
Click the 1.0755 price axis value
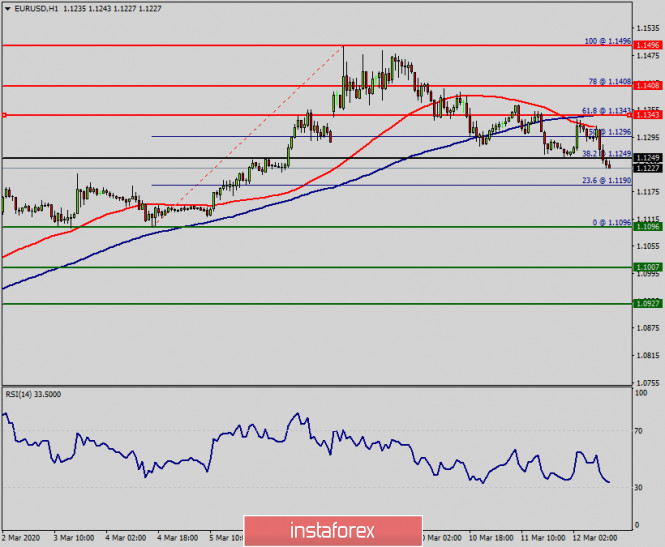[x=648, y=383]
